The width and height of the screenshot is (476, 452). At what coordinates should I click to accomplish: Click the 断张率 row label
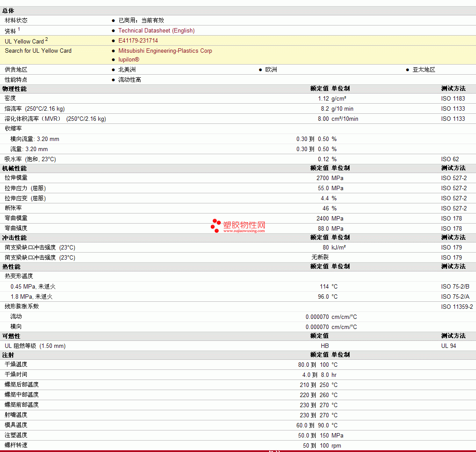13,208
